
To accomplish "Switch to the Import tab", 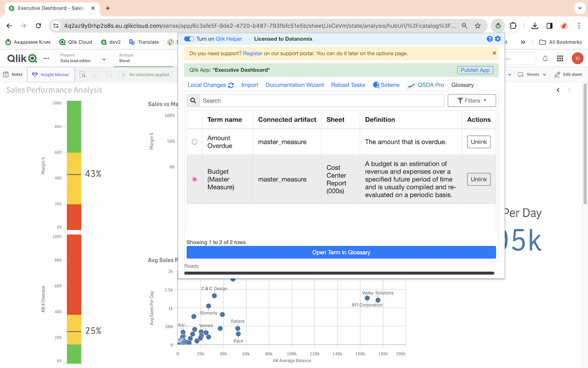I will [x=249, y=85].
